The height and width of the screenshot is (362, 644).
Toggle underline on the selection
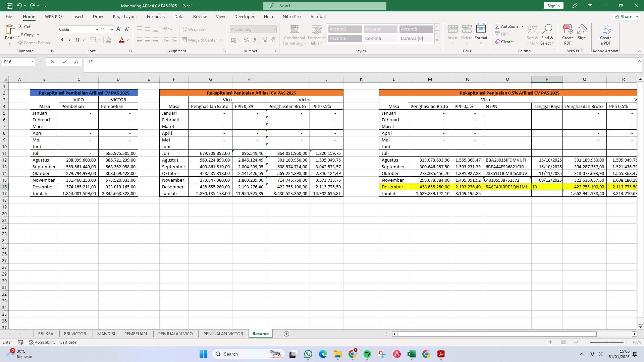tap(77, 40)
